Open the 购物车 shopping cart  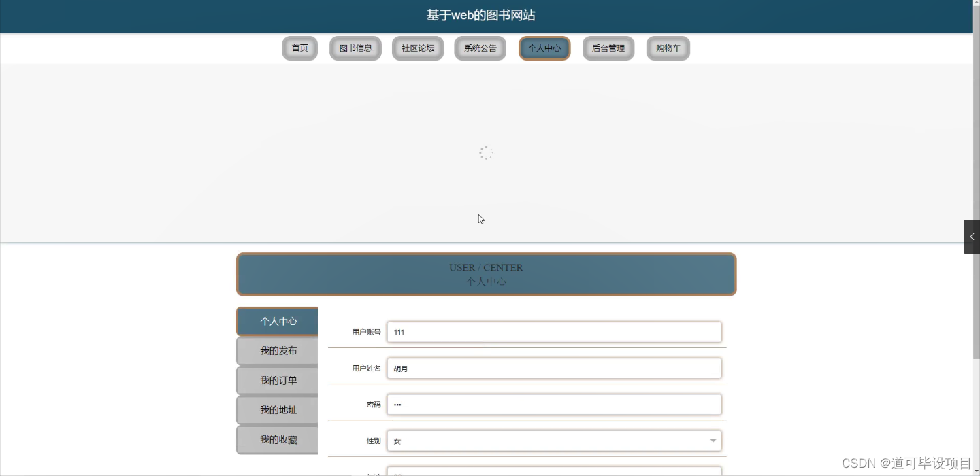668,48
